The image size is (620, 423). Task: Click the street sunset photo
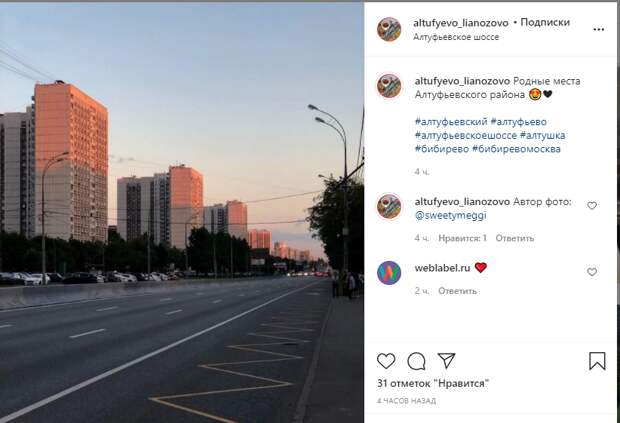pos(182,213)
